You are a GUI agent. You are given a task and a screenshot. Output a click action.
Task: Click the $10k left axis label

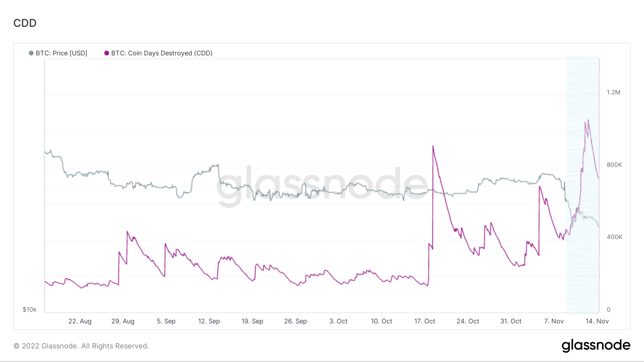29,309
